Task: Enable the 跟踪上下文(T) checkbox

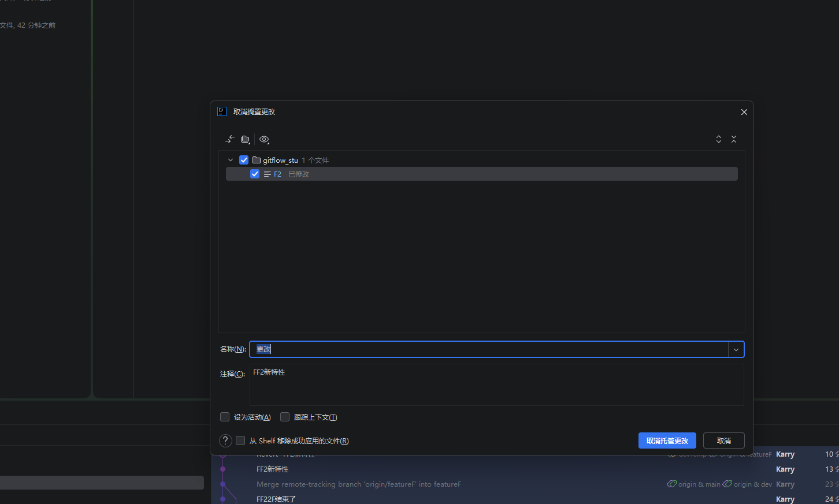Action: click(x=285, y=417)
